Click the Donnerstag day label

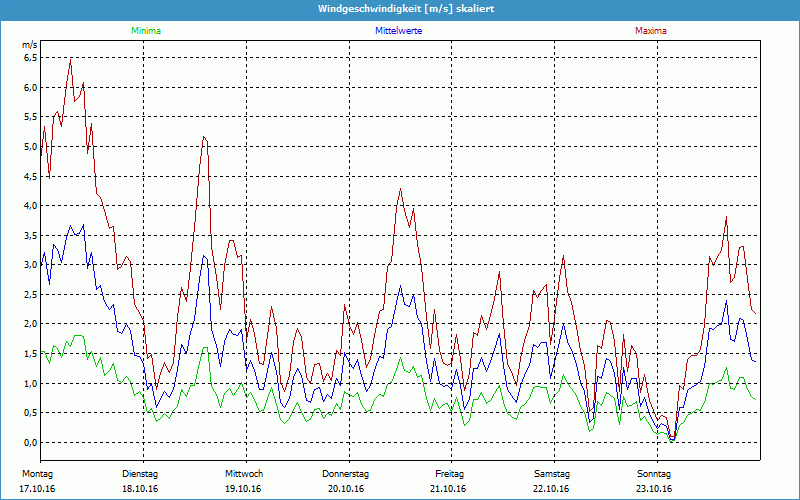click(x=345, y=474)
